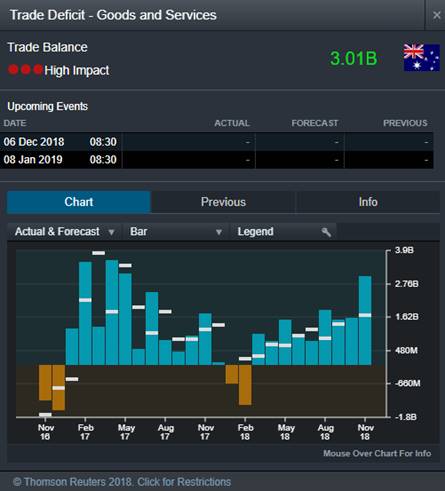This screenshot has width=445, height=491.
Task: Open the Bar chart type dropdown
Action: [x=176, y=232]
